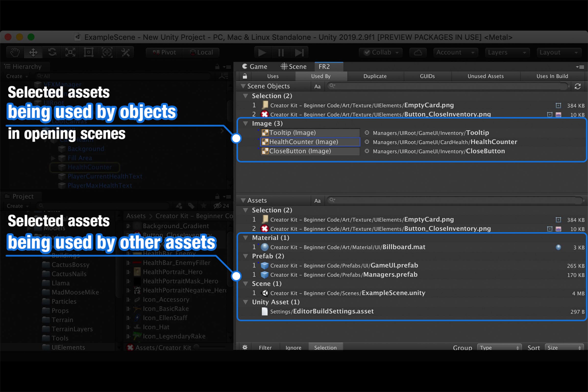Select the Rotate tool
This screenshot has height=392, width=588.
click(x=52, y=52)
